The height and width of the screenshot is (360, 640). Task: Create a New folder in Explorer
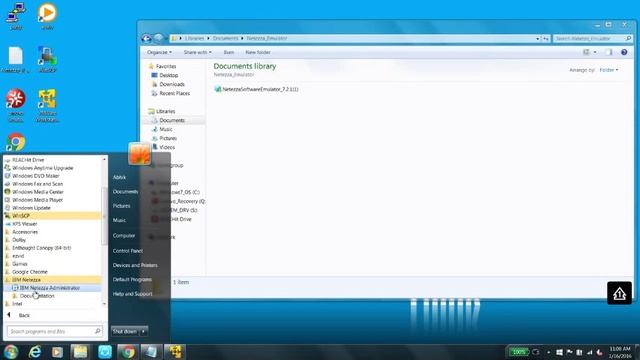click(x=258, y=52)
